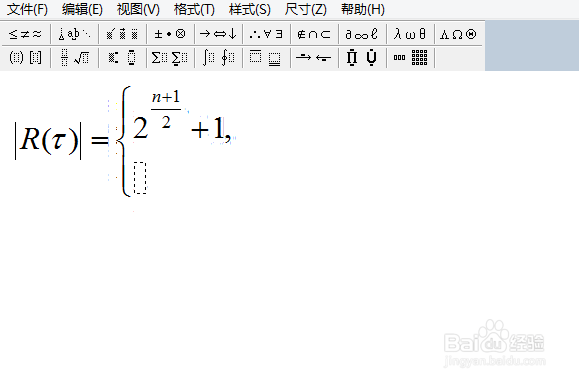Open the matrix templates palette

(410, 58)
